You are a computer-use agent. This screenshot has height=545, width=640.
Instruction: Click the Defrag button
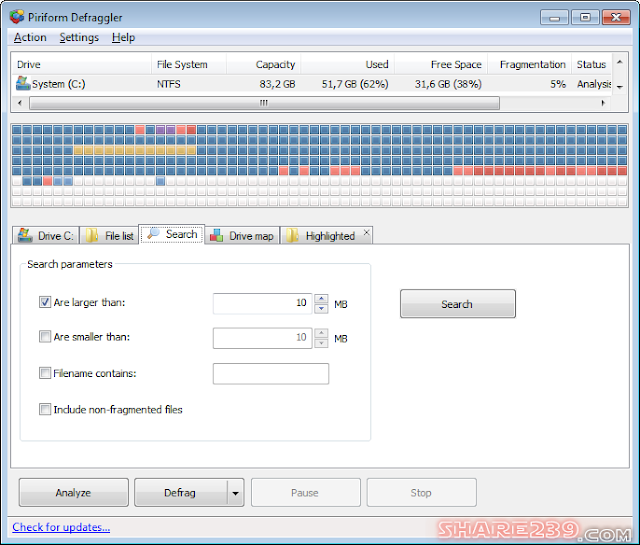(180, 493)
